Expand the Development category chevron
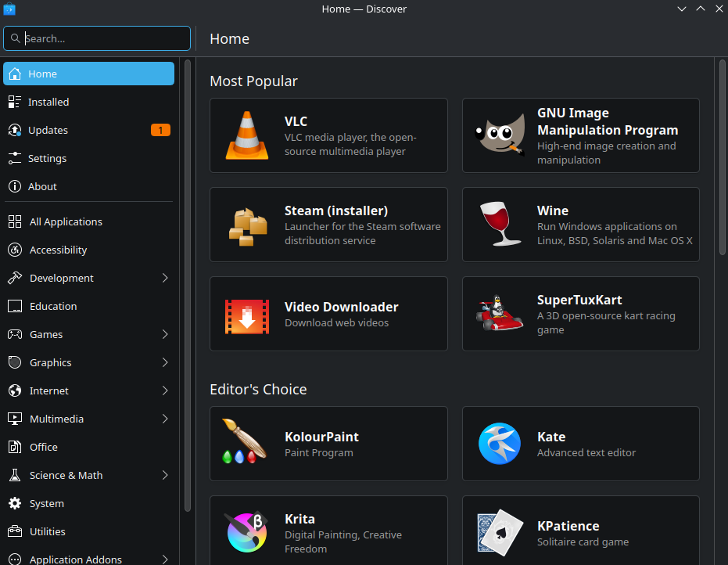Viewport: 728px width, 565px height. 165,278
